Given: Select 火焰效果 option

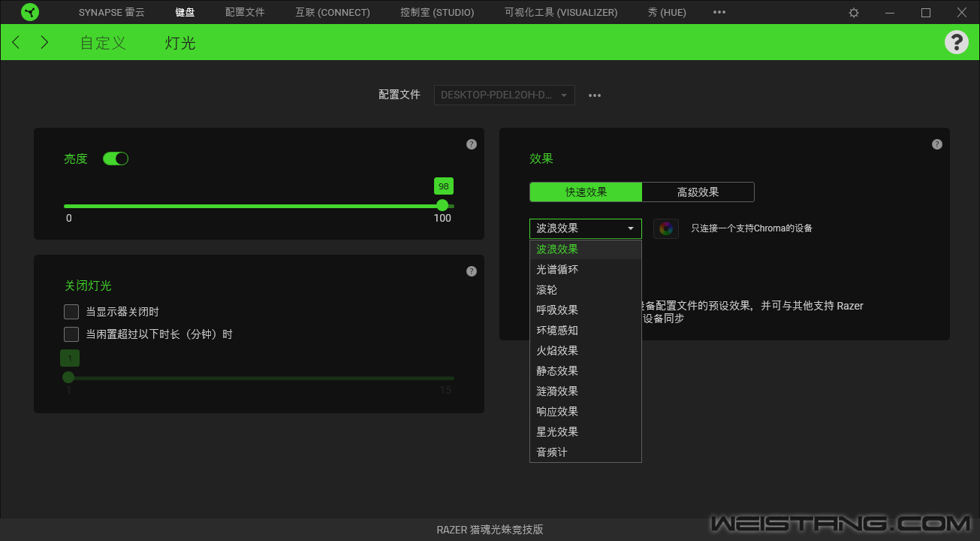Looking at the screenshot, I should (586, 351).
